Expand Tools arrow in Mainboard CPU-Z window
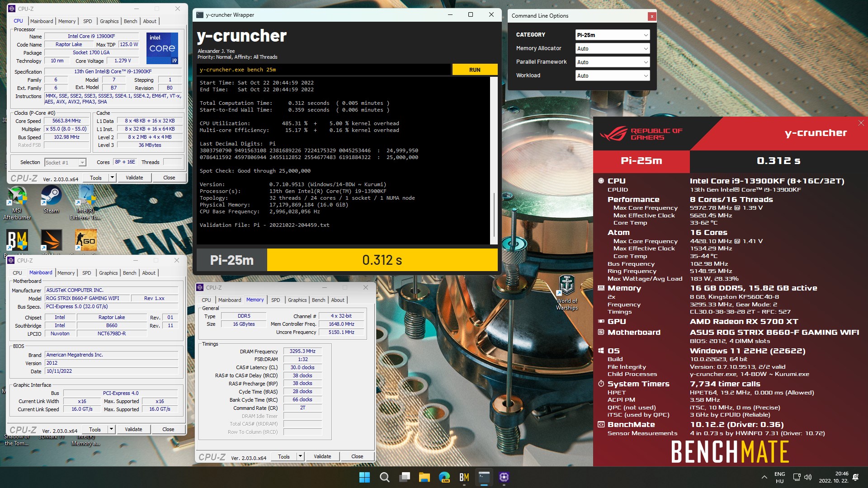868x488 pixels. (x=111, y=429)
